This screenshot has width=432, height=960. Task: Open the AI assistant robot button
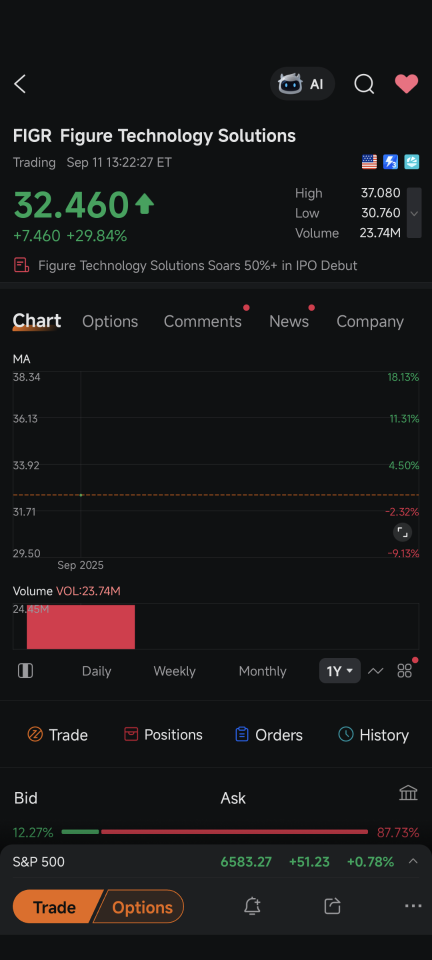click(x=302, y=84)
